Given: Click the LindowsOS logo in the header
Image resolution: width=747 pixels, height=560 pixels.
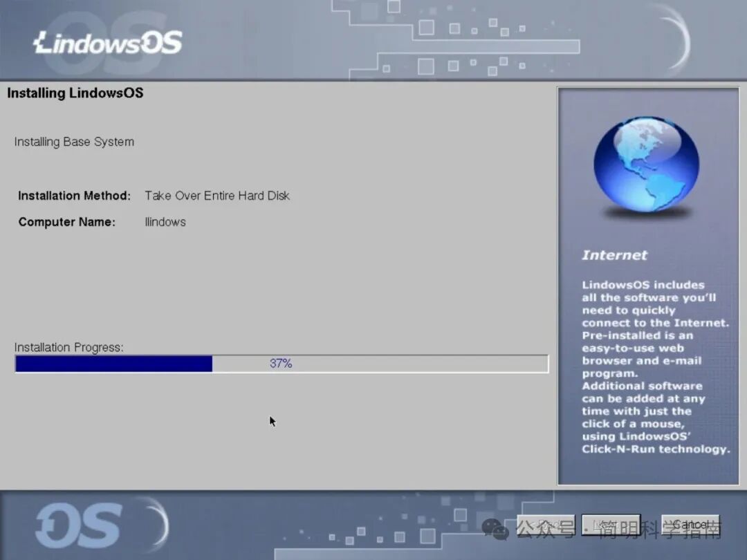Looking at the screenshot, I should coord(108,43).
